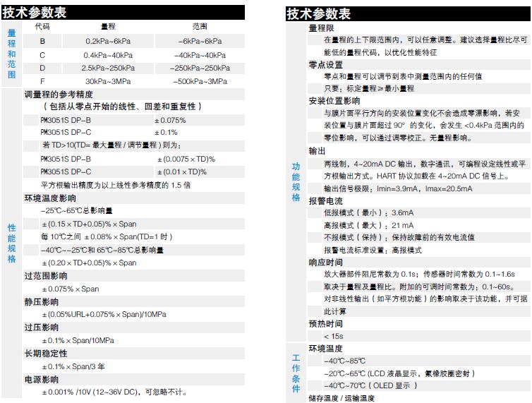
Task: Click the 性能规格 side label
Action: click(11, 243)
